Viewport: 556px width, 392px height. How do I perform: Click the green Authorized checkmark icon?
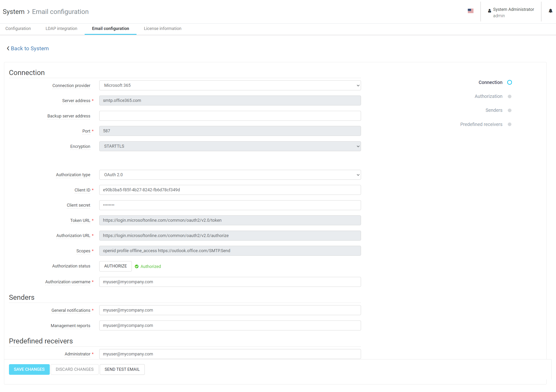click(x=137, y=266)
